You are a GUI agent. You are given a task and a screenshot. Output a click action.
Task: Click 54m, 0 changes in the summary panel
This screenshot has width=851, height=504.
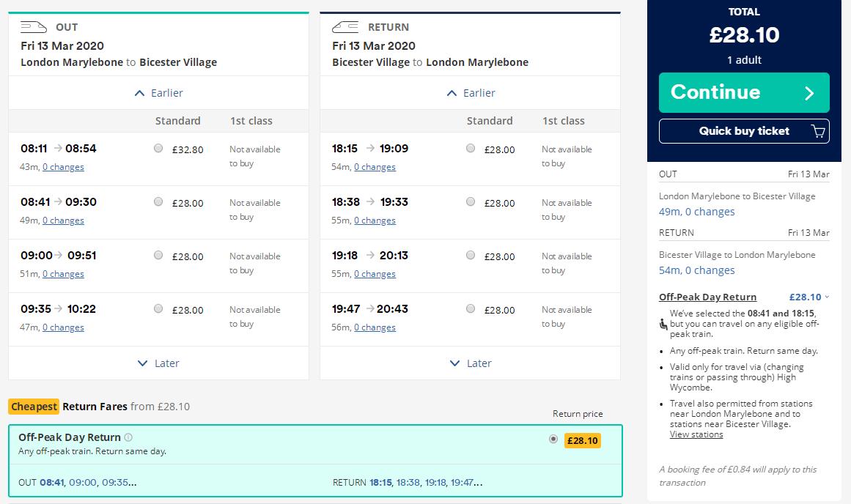pyautogui.click(x=697, y=270)
